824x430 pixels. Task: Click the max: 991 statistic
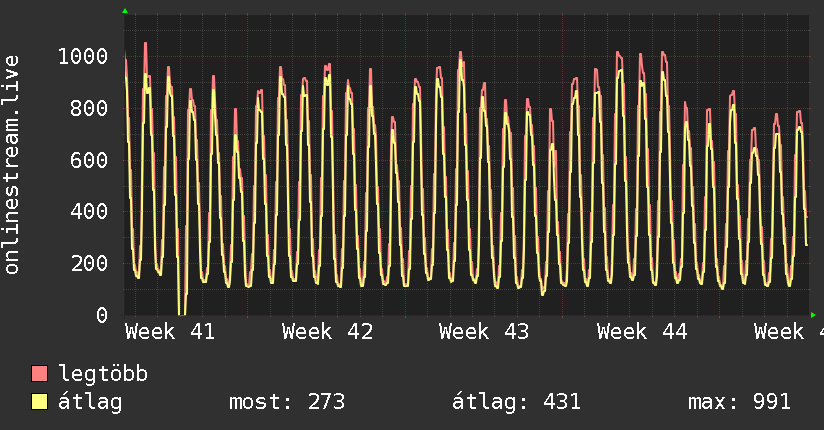click(739, 402)
